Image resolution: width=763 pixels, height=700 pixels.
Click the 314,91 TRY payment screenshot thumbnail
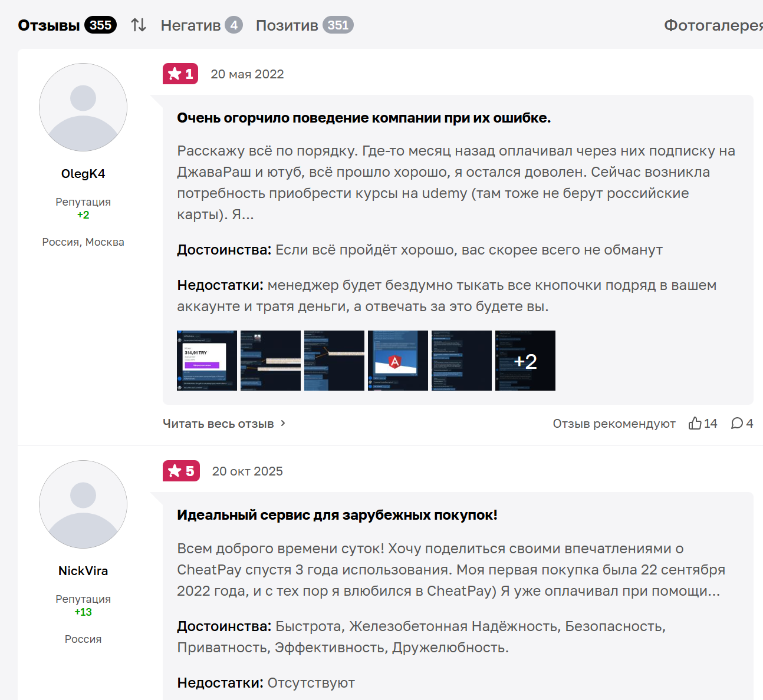pos(206,360)
